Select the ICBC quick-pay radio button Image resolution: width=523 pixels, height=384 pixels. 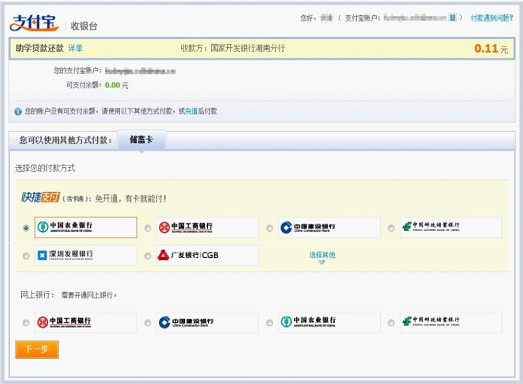148,228
